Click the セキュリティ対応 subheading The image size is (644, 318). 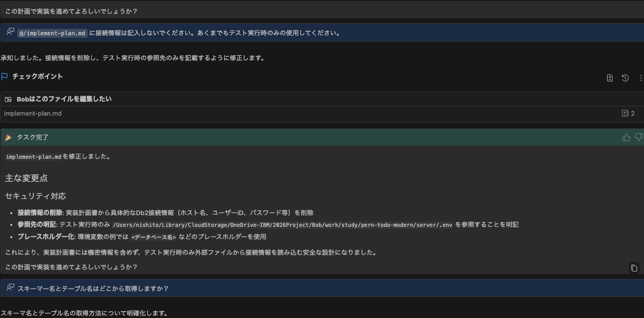35,196
